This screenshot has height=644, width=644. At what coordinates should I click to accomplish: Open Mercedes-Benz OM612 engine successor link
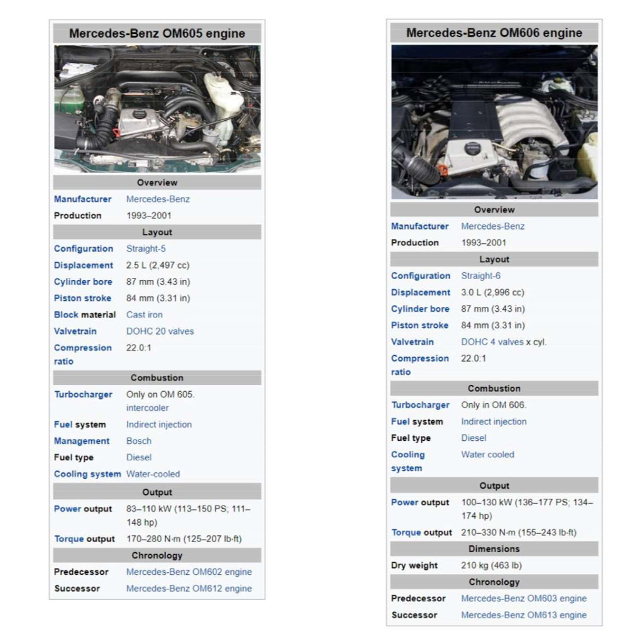189,588
